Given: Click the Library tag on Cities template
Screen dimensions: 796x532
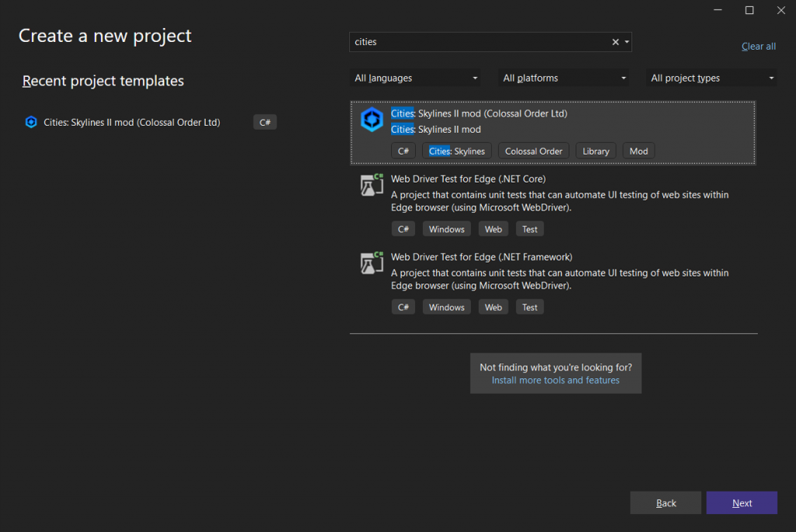Looking at the screenshot, I should (x=595, y=151).
